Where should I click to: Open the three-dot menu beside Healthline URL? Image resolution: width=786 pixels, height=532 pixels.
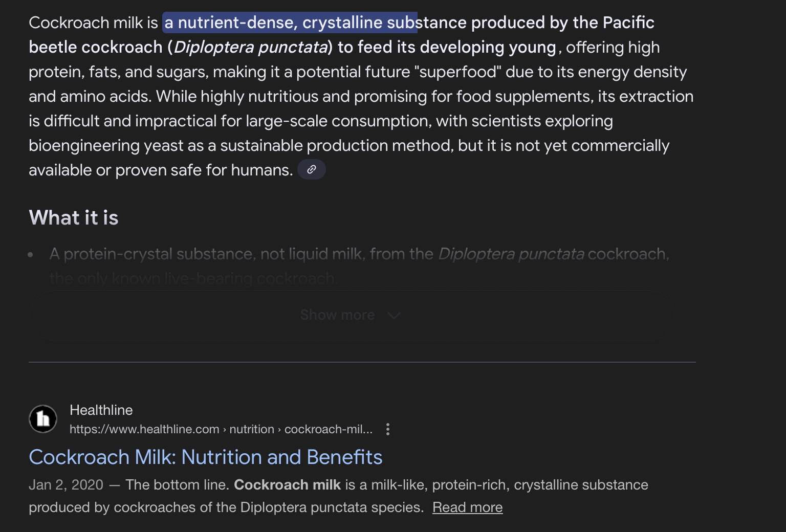(x=388, y=429)
